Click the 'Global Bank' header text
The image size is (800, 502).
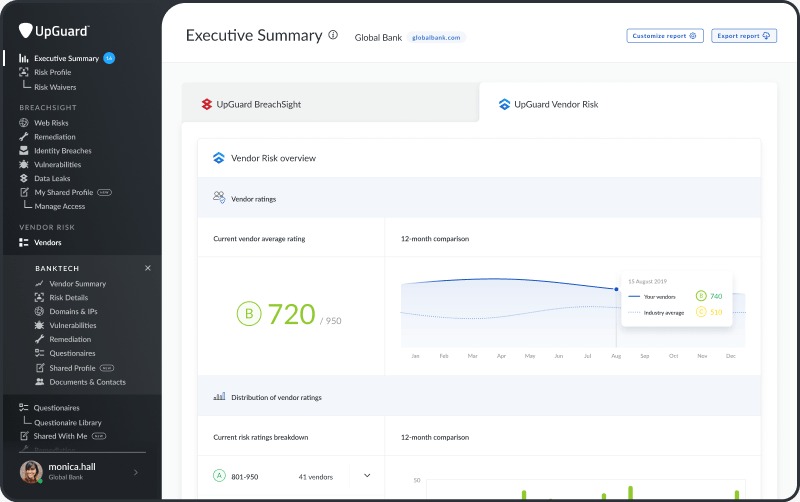tap(378, 37)
